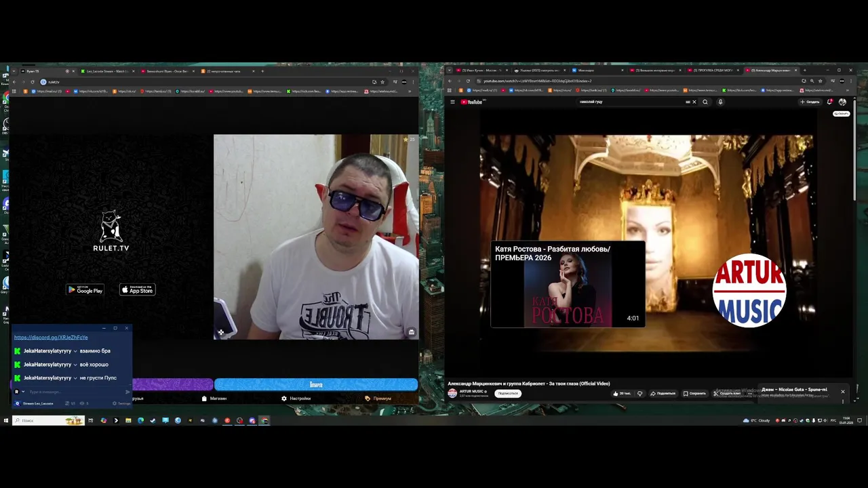
Task: Open new tab in right browser
Action: tap(804, 70)
